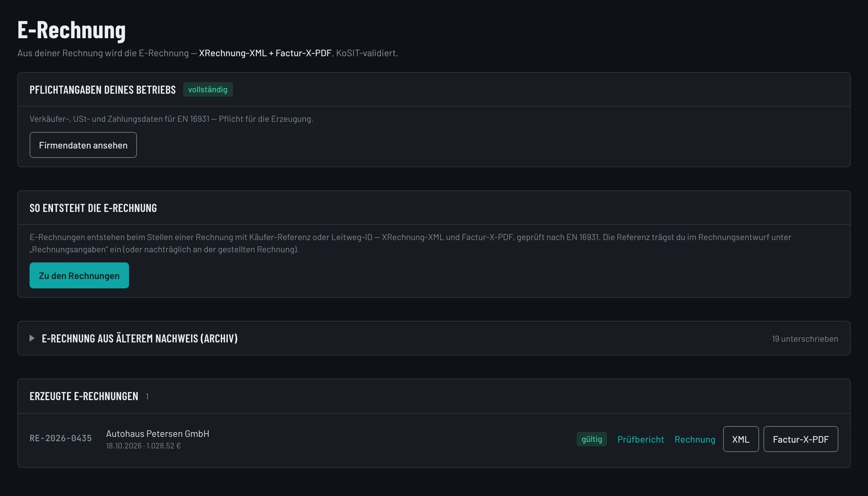
Task: Open the Rechnung link for RE-2026-0435
Action: coord(695,439)
